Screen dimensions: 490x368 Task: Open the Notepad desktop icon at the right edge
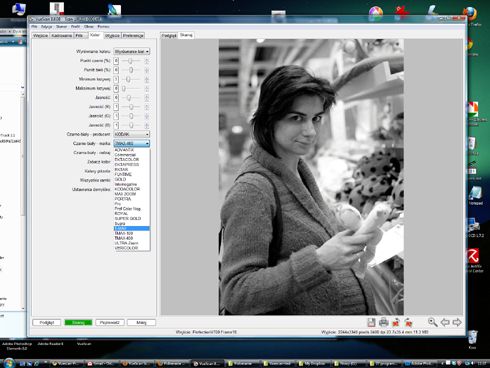475,194
